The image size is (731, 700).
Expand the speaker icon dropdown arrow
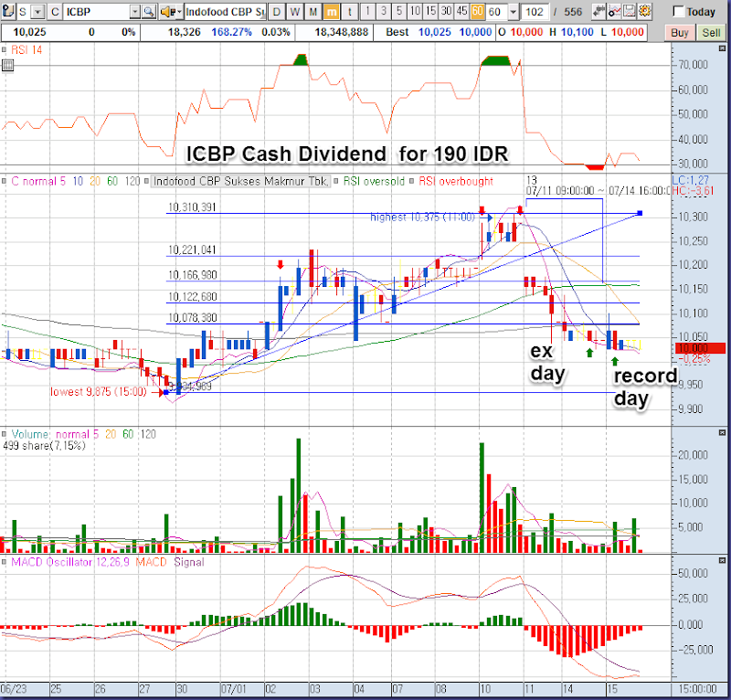point(179,12)
